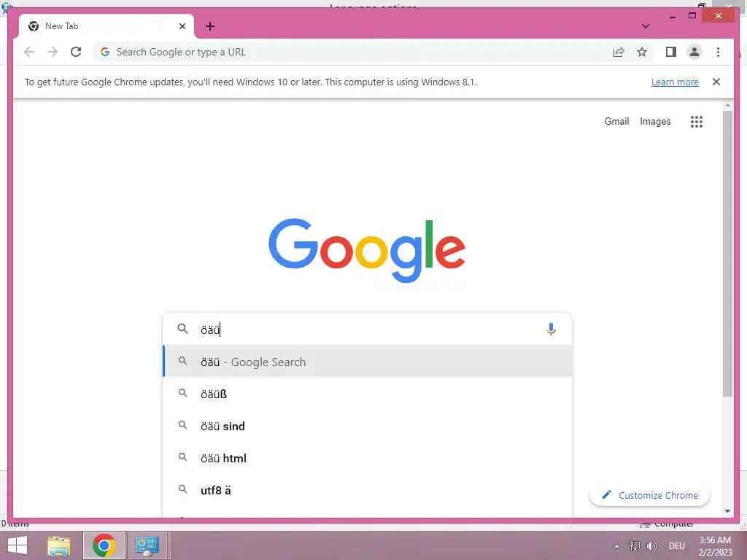Click the network tray icon
The image size is (747, 560).
tap(634, 546)
